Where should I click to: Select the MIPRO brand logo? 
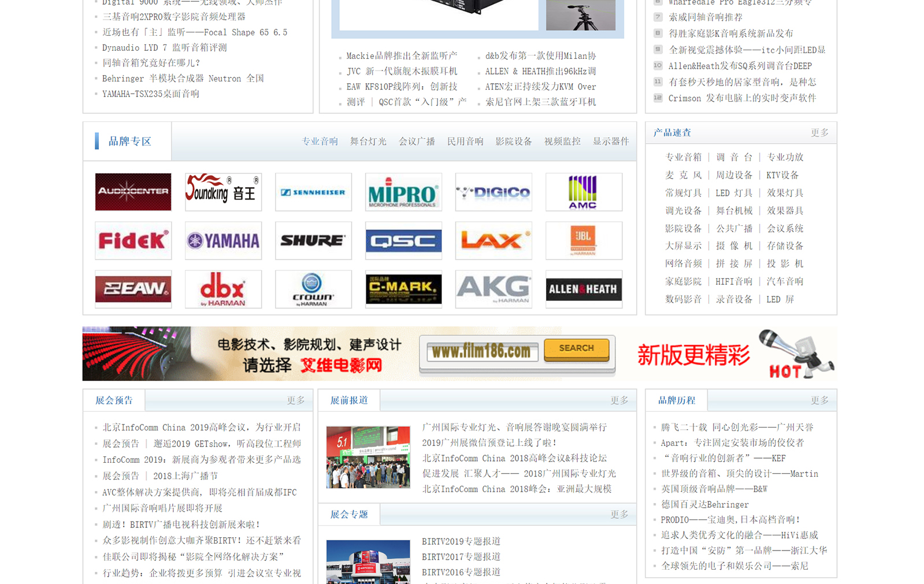[403, 192]
